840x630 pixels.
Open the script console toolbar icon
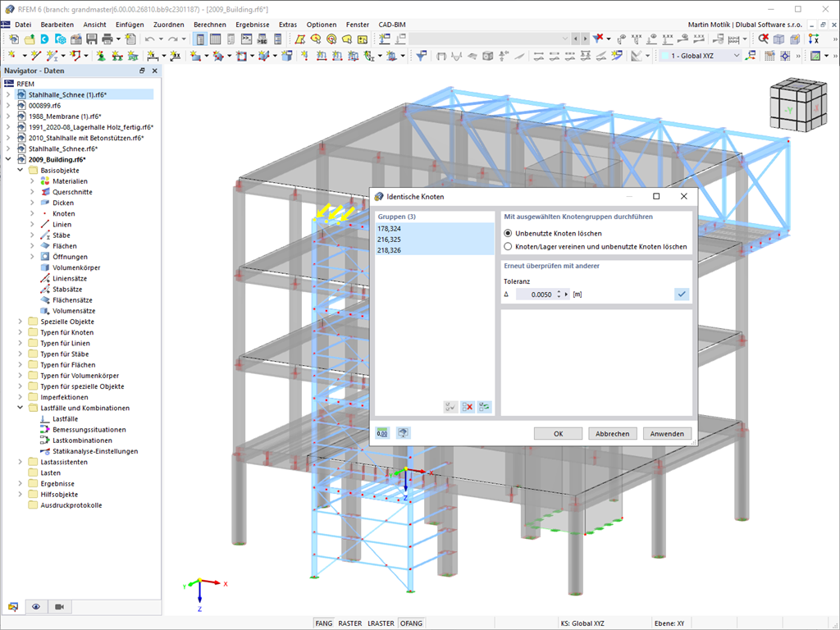point(246,39)
